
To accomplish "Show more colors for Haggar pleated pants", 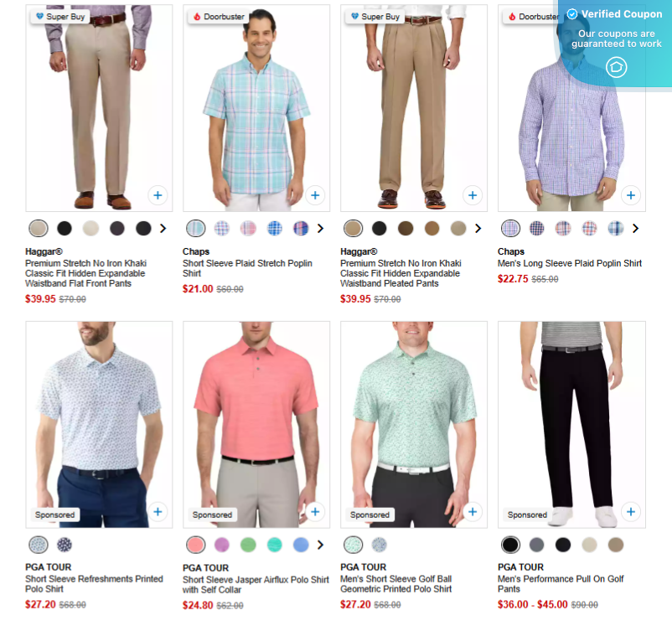I will click(x=478, y=229).
